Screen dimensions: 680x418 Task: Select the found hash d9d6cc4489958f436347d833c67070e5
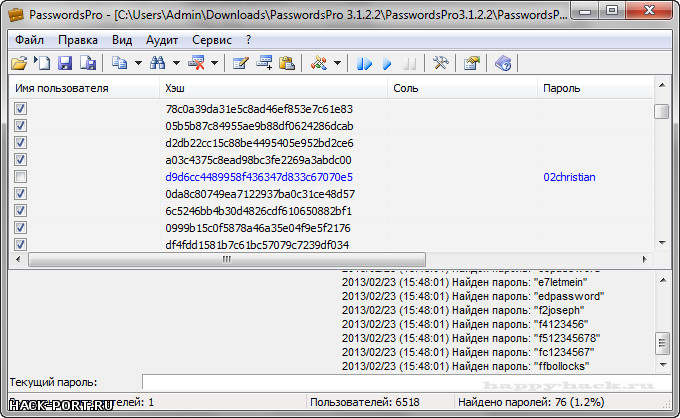(x=259, y=177)
